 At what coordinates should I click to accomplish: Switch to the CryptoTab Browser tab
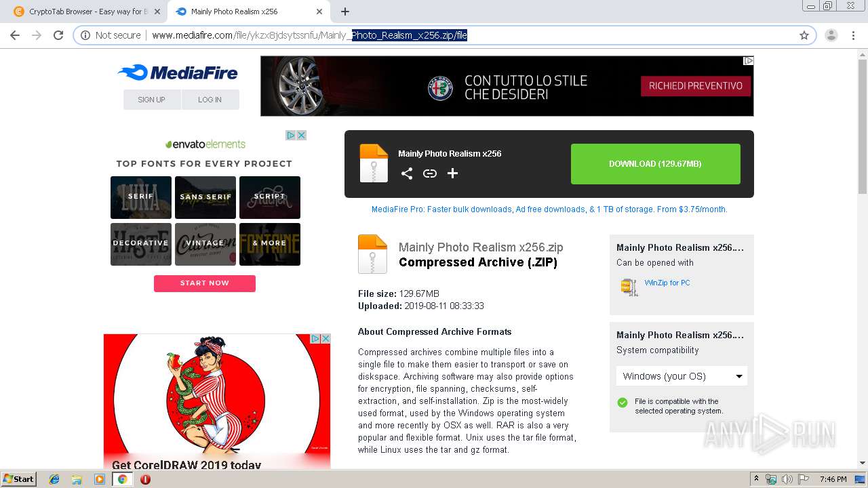pos(84,12)
